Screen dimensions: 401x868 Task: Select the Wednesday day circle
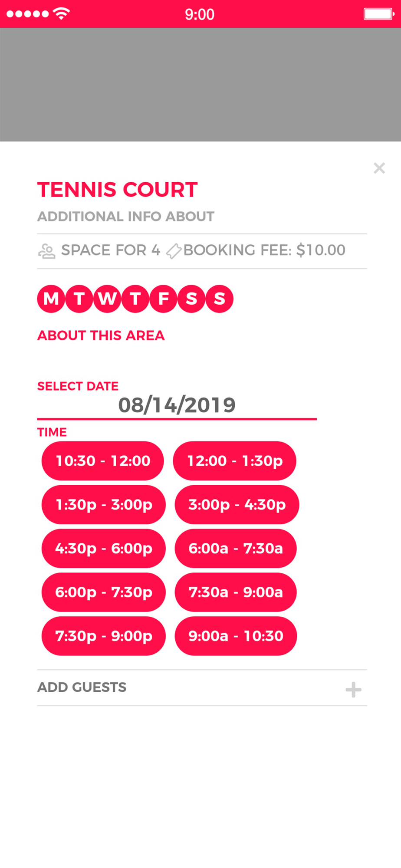[x=107, y=299]
